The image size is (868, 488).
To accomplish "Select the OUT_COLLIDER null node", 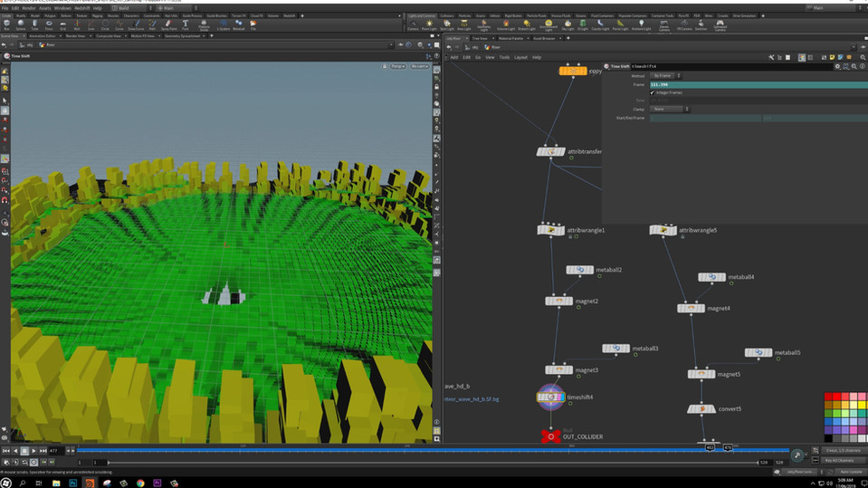I will [x=549, y=436].
